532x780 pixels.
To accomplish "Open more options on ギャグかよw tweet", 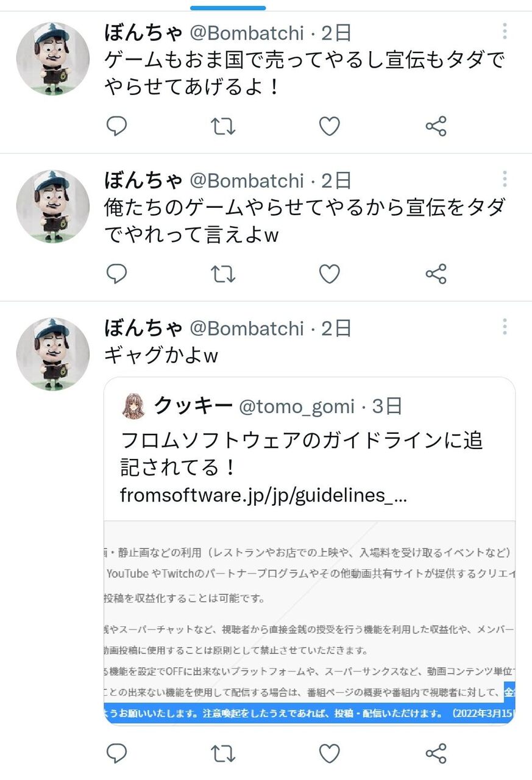I will [505, 327].
